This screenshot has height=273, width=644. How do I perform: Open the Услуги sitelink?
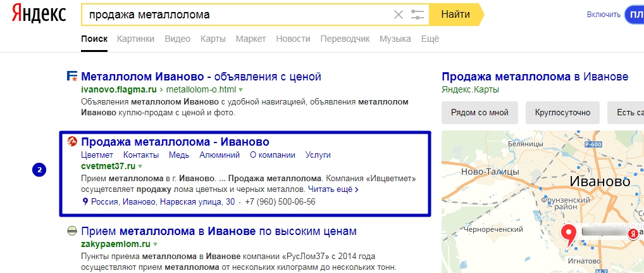(318, 155)
